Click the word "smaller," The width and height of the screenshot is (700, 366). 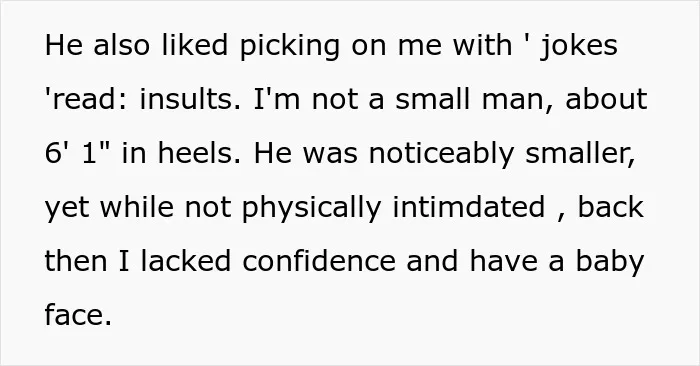(580, 154)
